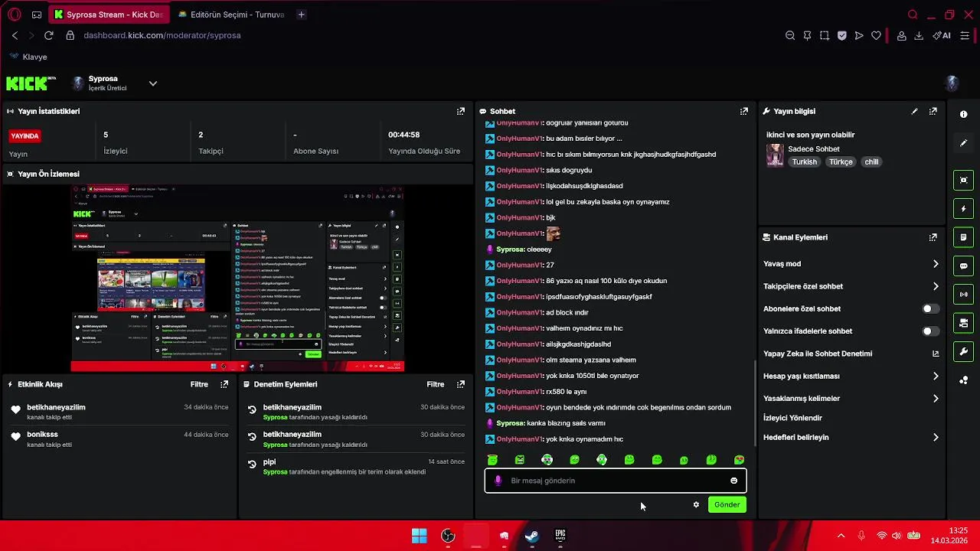The width and height of the screenshot is (980, 551).
Task: Toggle the broadcast signal sidebar panel button
Action: [963, 295]
